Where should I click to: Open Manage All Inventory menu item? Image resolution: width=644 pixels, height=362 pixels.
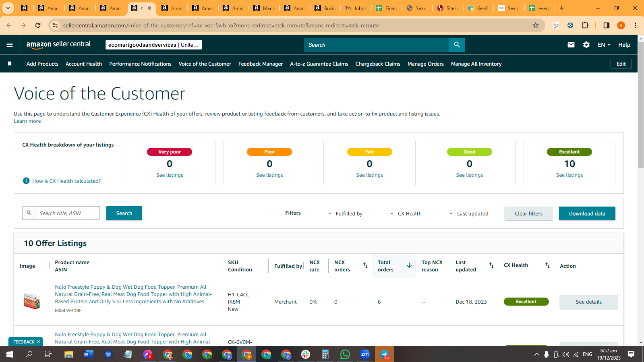pyautogui.click(x=476, y=64)
